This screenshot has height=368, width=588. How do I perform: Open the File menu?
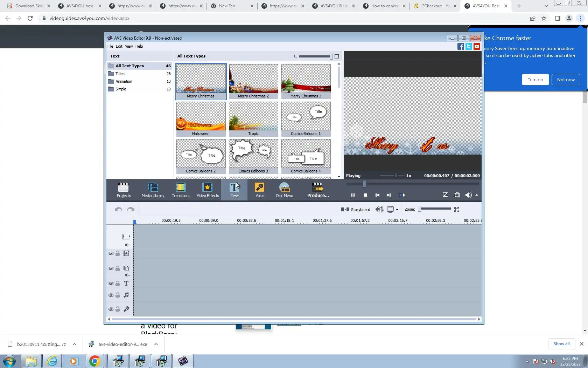(110, 46)
